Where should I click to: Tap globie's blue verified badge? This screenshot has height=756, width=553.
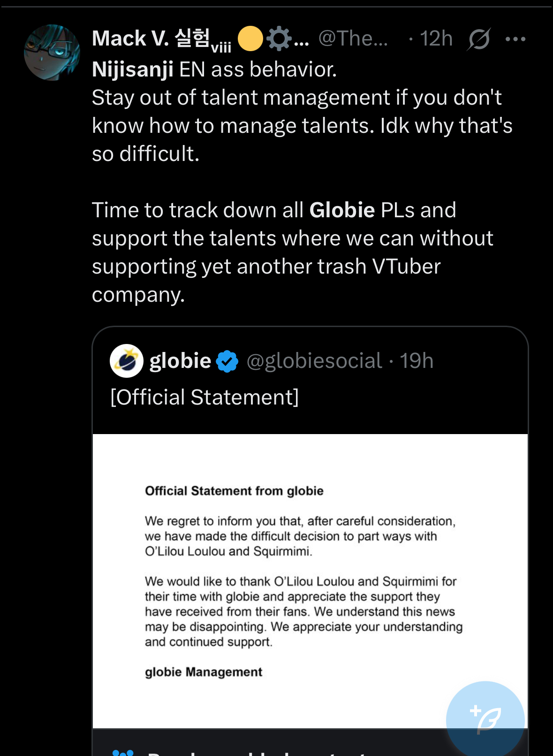pyautogui.click(x=228, y=361)
